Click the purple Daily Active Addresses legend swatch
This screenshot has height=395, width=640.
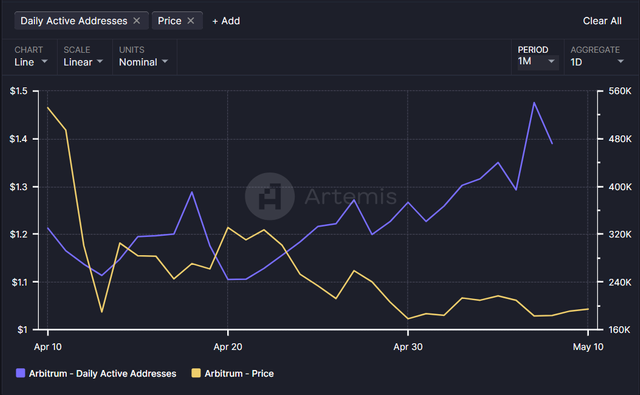click(20, 373)
